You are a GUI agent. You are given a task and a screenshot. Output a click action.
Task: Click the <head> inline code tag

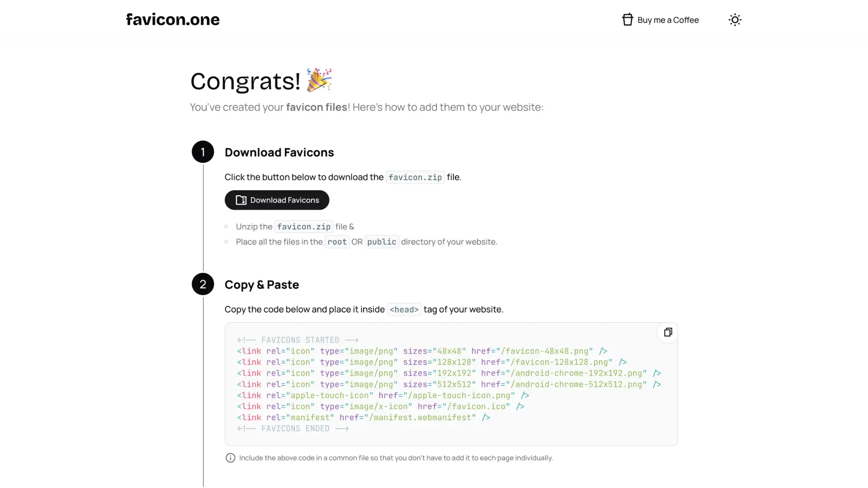pyautogui.click(x=404, y=310)
